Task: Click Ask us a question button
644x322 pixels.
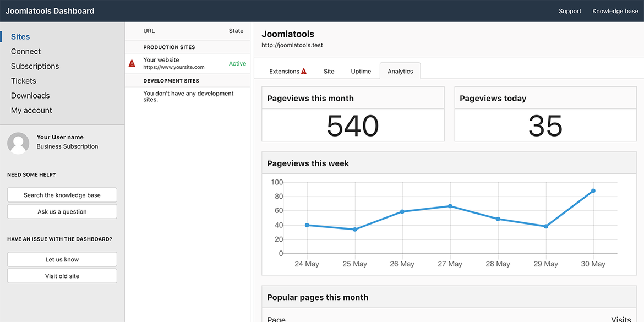Action: [x=62, y=211]
